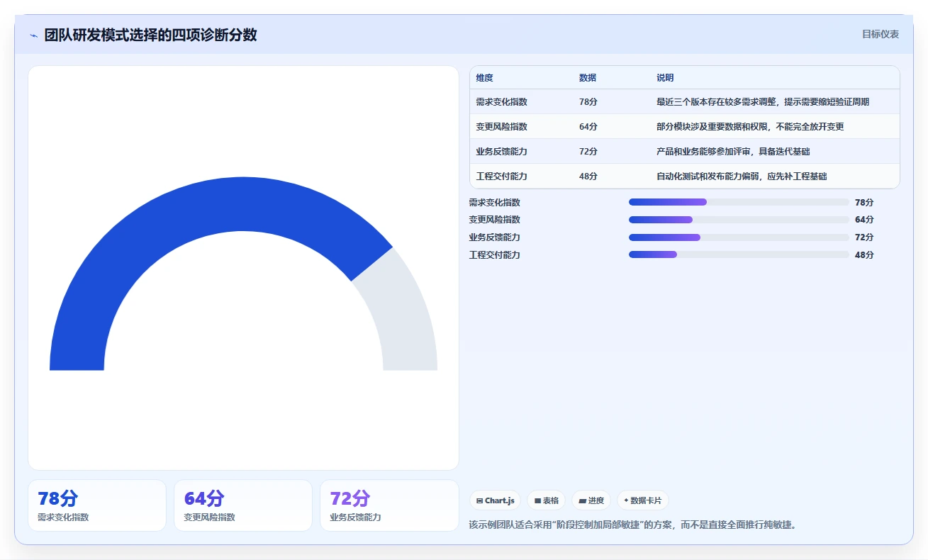Click 业务反馈能力 in the table's third row
928x560 pixels.
[502, 152]
